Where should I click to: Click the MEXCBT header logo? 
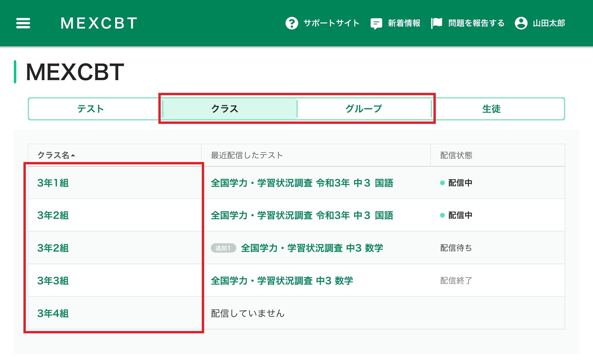(99, 23)
